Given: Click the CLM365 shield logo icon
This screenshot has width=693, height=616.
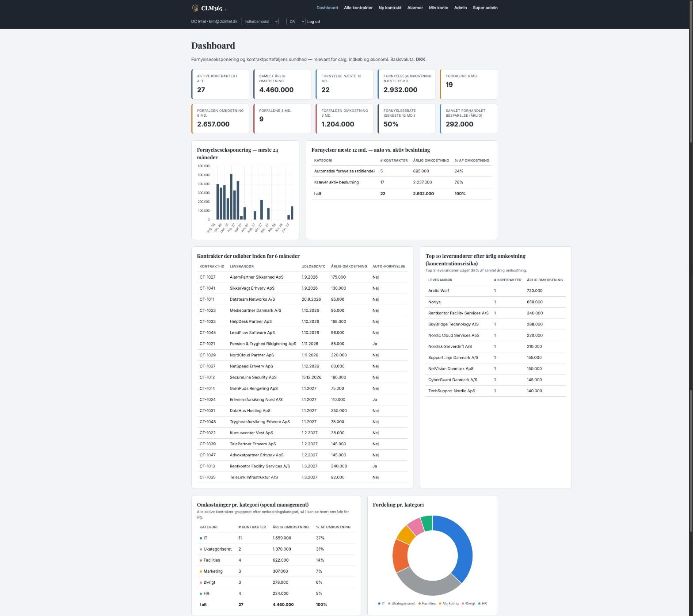Looking at the screenshot, I should click(195, 8).
